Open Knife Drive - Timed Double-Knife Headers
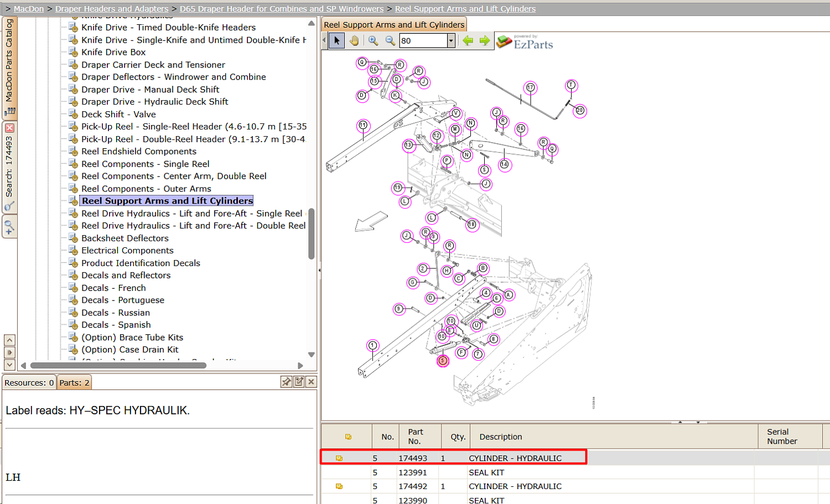Viewport: 830px width, 504px height. coord(168,27)
